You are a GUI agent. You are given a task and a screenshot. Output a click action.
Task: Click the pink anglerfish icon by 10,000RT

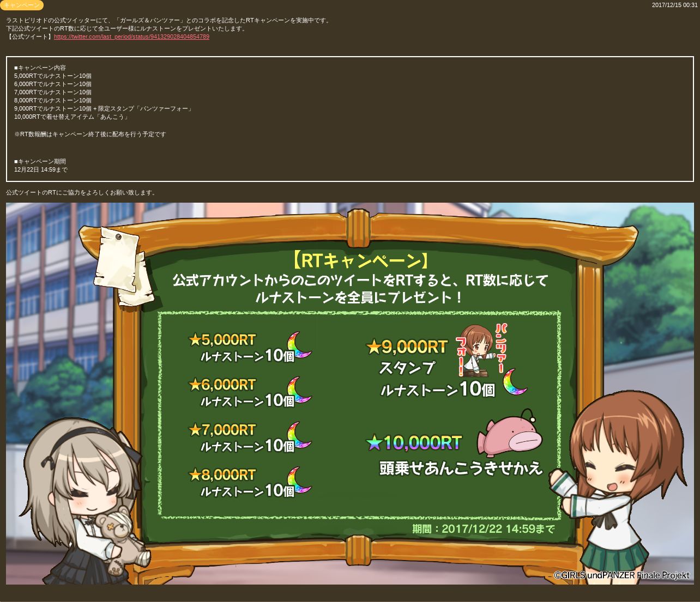click(509, 433)
